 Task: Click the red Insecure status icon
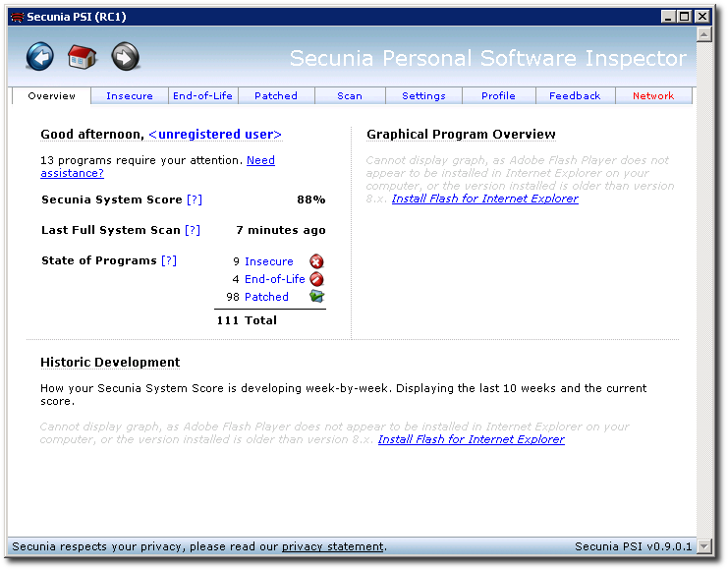click(x=316, y=261)
